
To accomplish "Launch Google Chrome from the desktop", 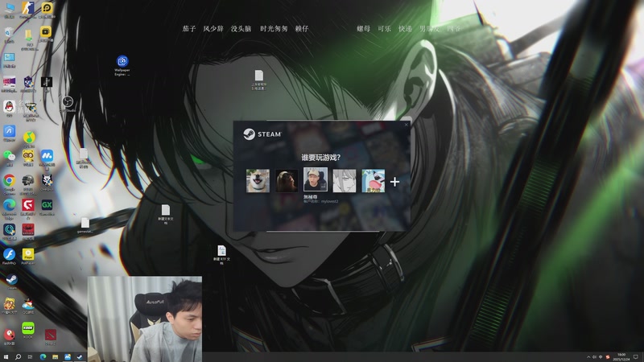I will point(9,183).
